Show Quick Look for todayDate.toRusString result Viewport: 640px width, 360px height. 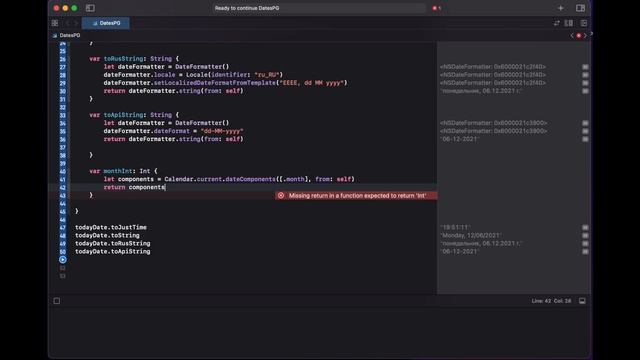click(585, 244)
